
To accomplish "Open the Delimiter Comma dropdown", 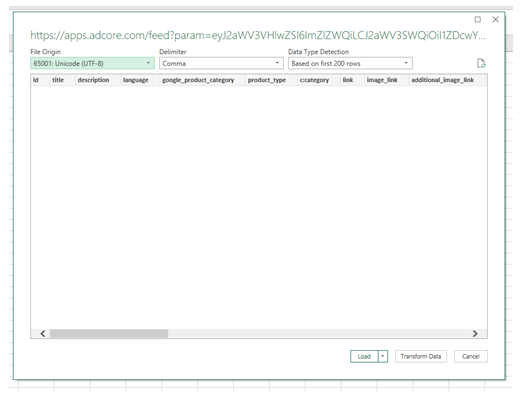I will (221, 63).
